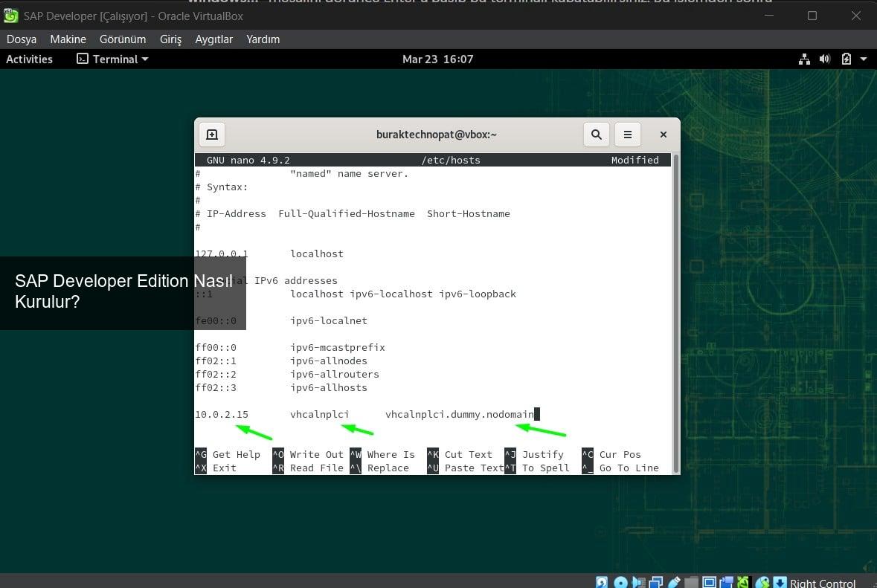Click the terminal vertical scrollbar
This screenshot has width=877, height=588.
[675, 312]
